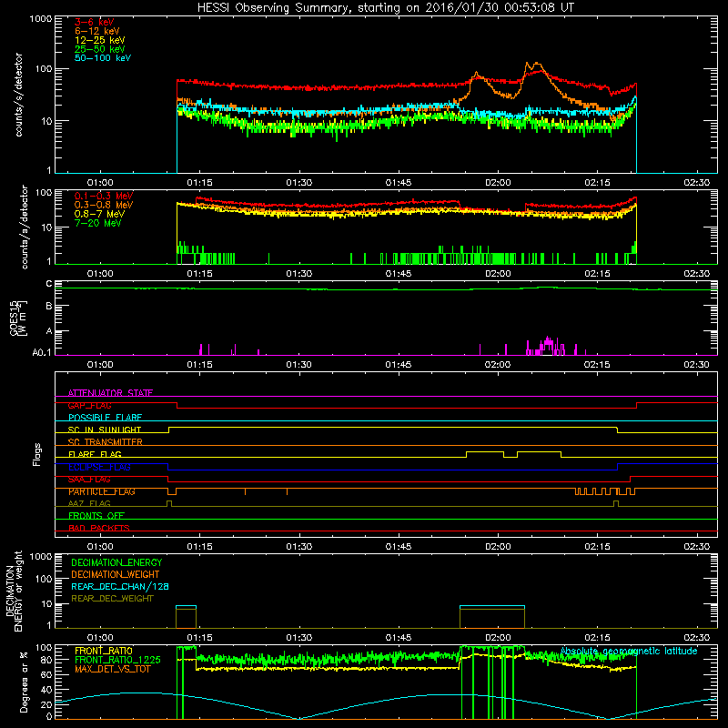
Task: Select the 25-50 keV legend label
Action: pyautogui.click(x=99, y=49)
